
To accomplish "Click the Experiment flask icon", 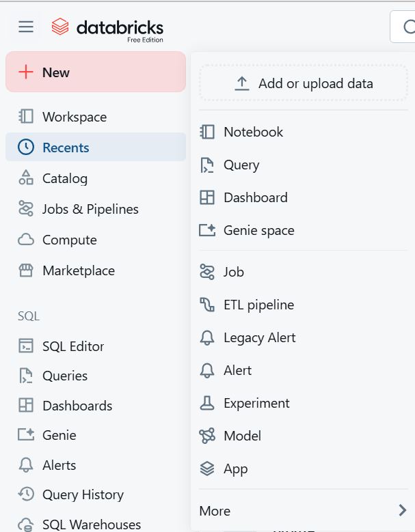I will (x=207, y=403).
